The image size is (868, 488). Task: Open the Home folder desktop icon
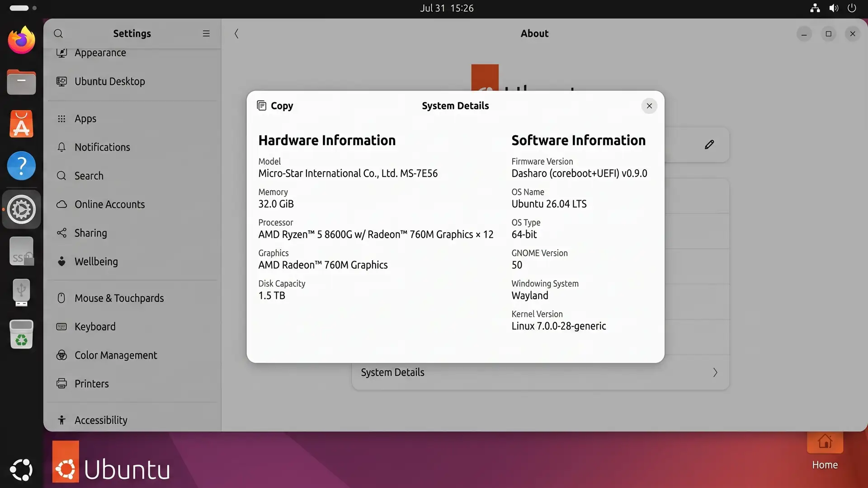(x=825, y=452)
